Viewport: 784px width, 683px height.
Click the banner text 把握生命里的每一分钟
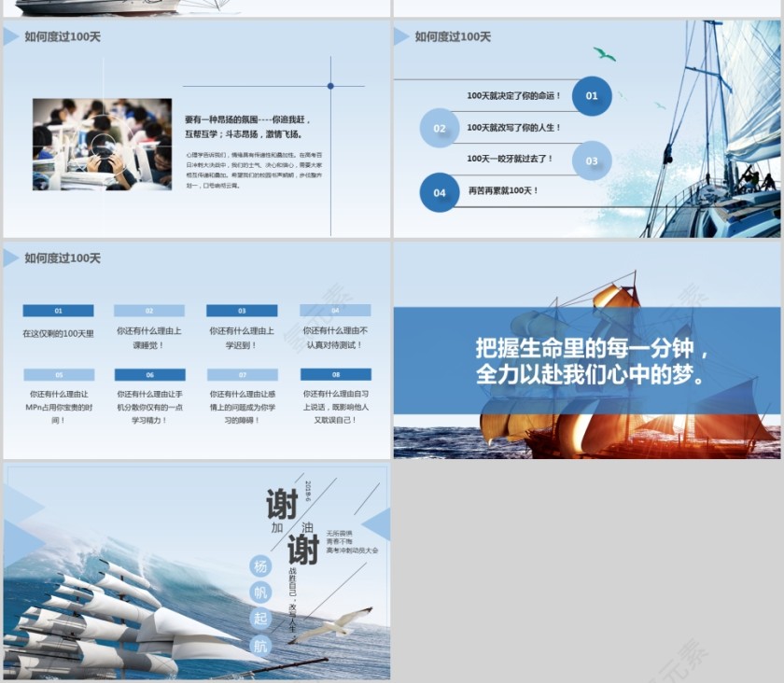(x=593, y=349)
